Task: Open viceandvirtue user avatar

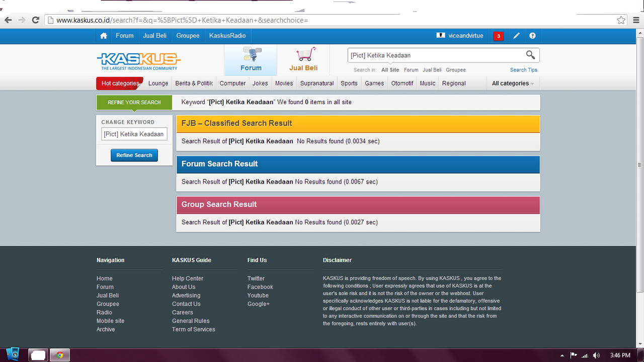Action: click(x=441, y=36)
